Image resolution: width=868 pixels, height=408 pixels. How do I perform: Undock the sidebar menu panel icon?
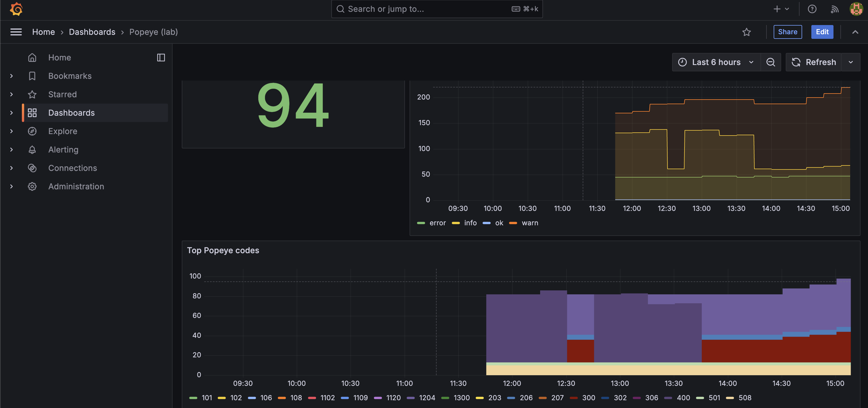[x=161, y=58]
